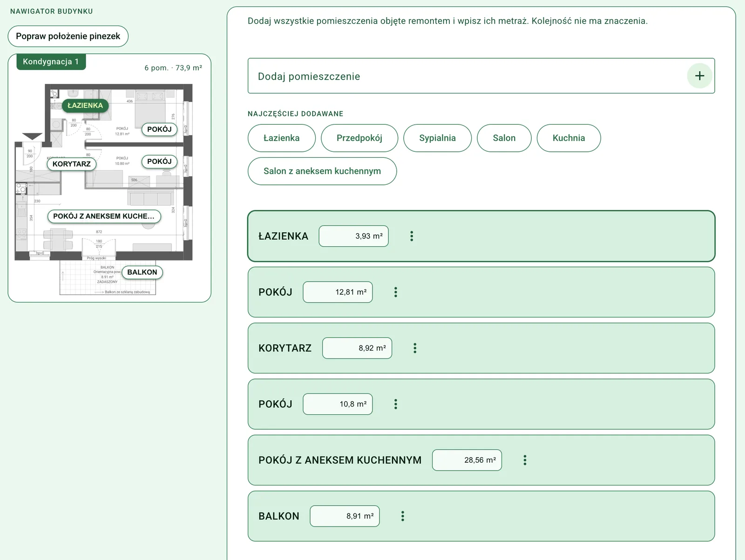
Task: Open three-dot menu for POKÓJ 12,81 m² row
Action: (396, 292)
